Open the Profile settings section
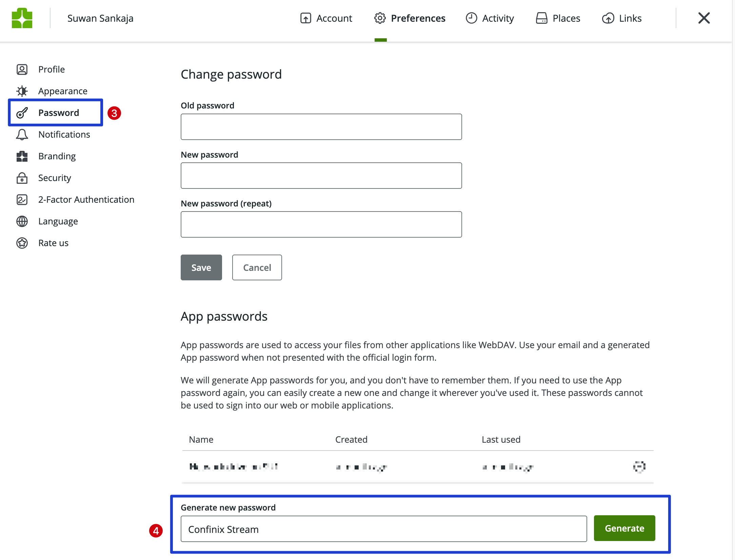The width and height of the screenshot is (735, 560). click(x=51, y=69)
